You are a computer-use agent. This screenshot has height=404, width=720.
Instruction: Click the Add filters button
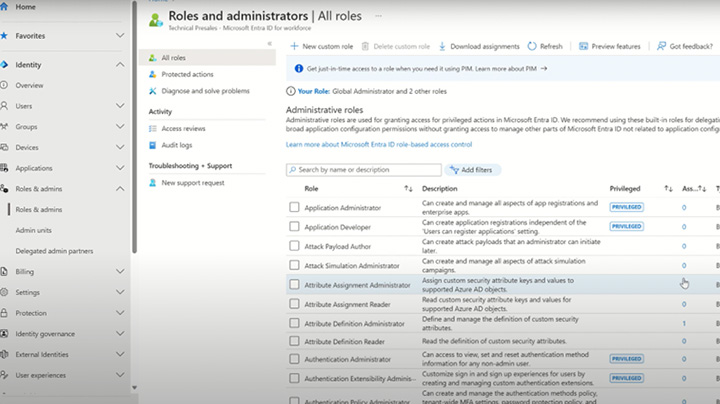pyautogui.click(x=472, y=170)
